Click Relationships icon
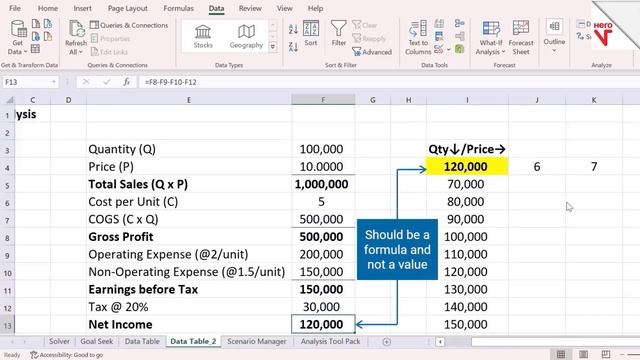This screenshot has width=640, height=360. pyautogui.click(x=460, y=36)
